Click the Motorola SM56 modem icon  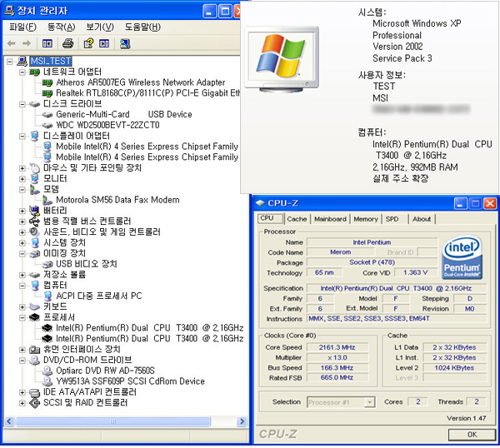click(47, 200)
